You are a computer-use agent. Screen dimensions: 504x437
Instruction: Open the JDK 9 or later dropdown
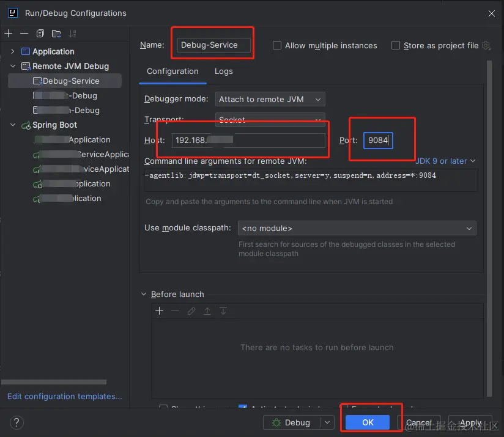tap(445, 161)
